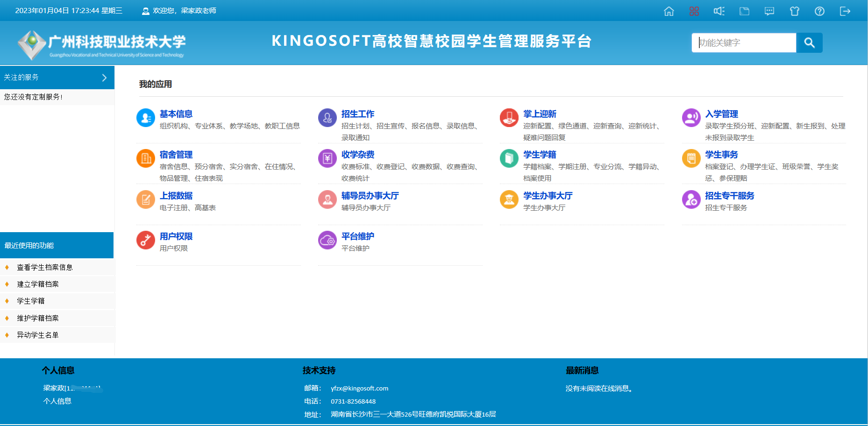Click the phone number 0731-82568448
The image size is (868, 426).
click(353, 402)
